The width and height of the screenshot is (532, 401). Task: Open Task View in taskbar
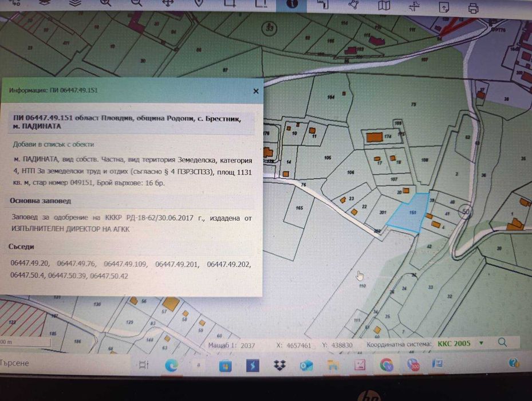point(144,365)
